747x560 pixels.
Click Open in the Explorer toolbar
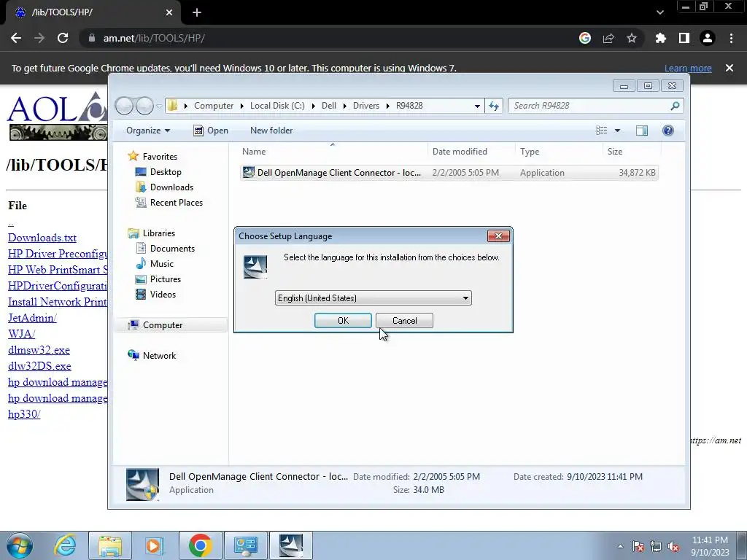pyautogui.click(x=211, y=131)
